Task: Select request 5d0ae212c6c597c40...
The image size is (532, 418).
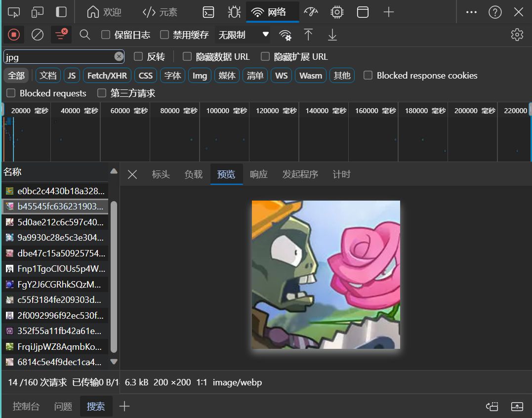Action: (55, 222)
